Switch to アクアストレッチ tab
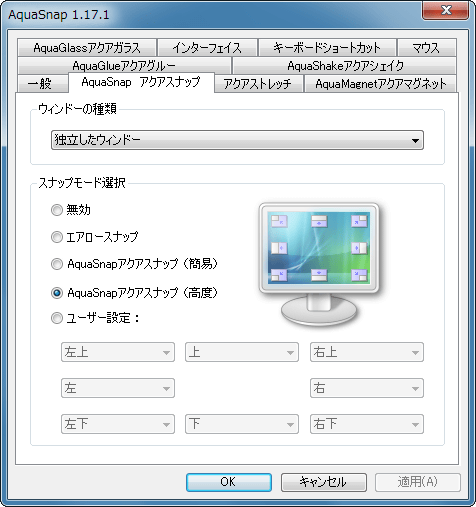Viewport: 476px width, 507px height. click(x=259, y=83)
